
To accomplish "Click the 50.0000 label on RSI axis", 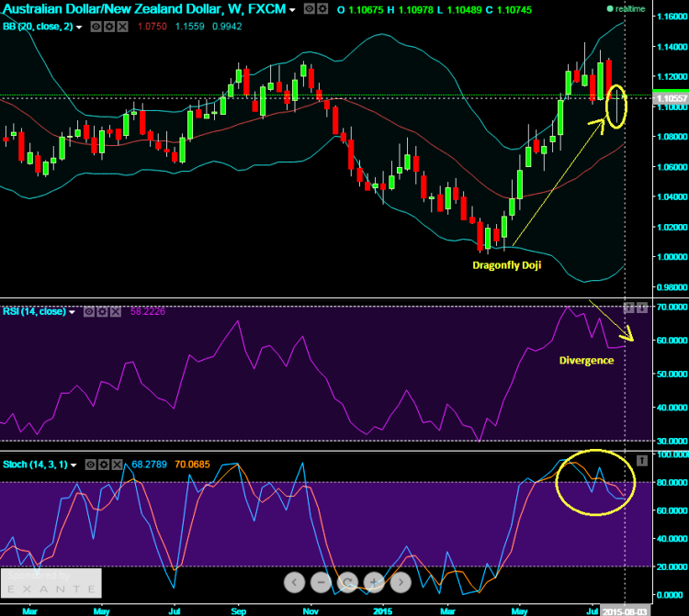I will coord(672,374).
